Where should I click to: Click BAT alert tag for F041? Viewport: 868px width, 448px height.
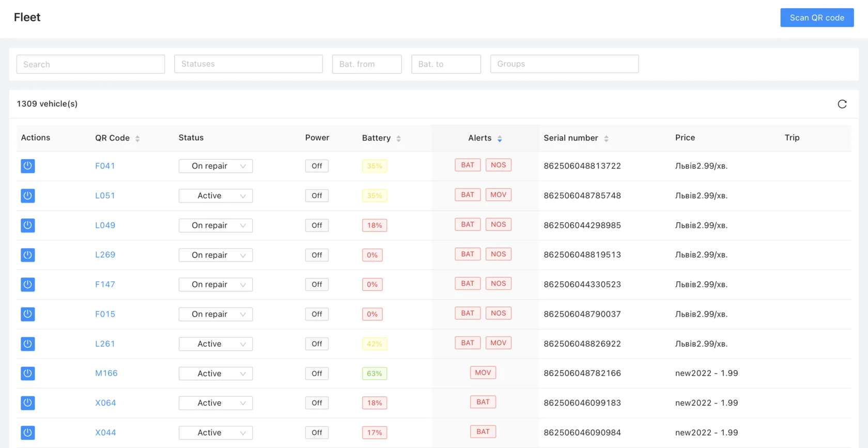coord(468,165)
